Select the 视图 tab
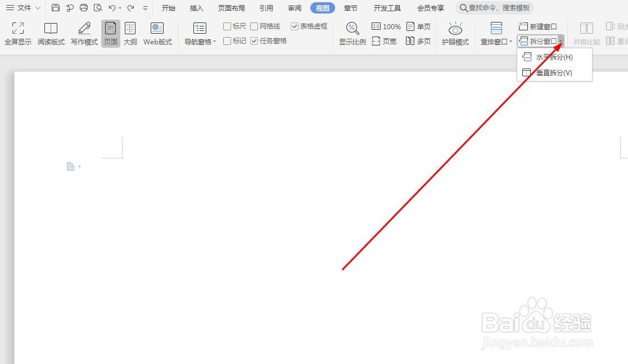 coord(323,8)
